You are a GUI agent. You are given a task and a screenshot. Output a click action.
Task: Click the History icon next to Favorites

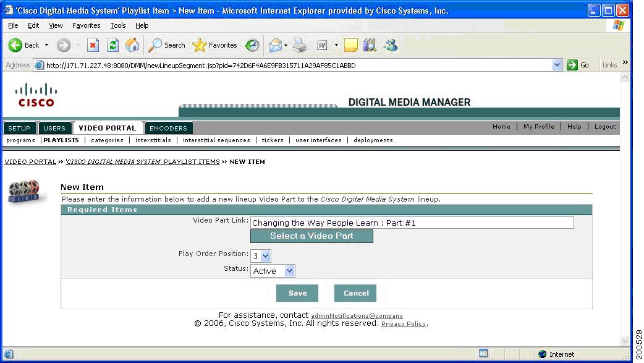(252, 45)
